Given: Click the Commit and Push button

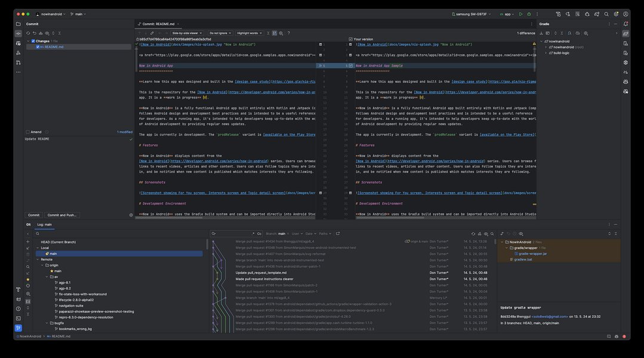Looking at the screenshot, I should (x=61, y=215).
